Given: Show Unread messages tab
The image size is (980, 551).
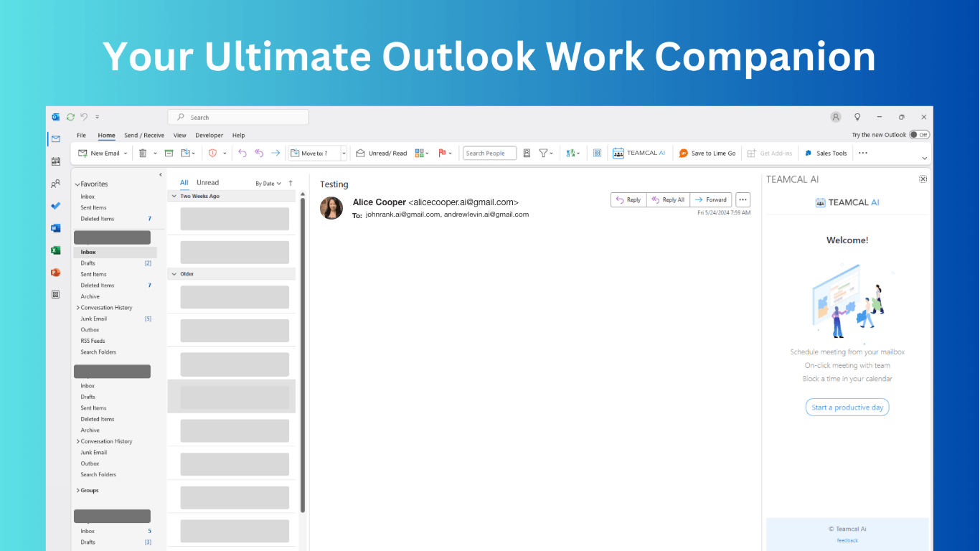Looking at the screenshot, I should click(207, 183).
